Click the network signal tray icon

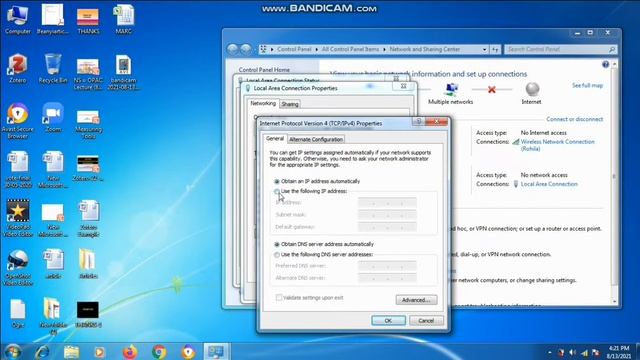pos(584,352)
